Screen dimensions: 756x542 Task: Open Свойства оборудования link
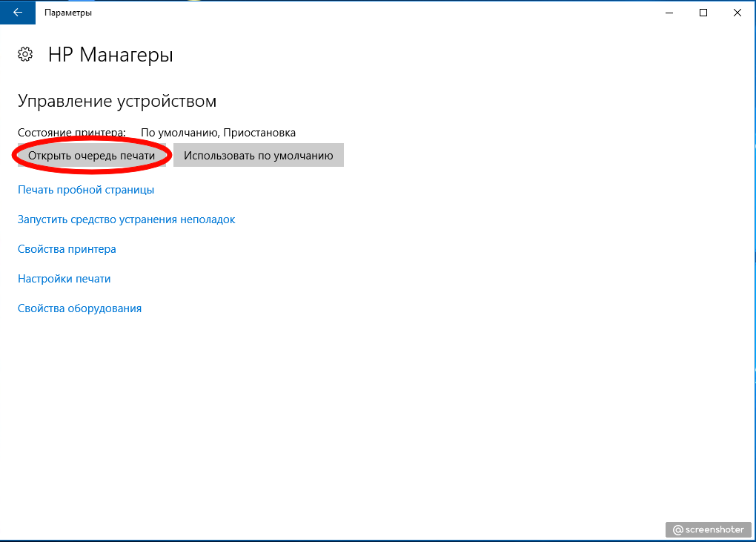tap(79, 308)
